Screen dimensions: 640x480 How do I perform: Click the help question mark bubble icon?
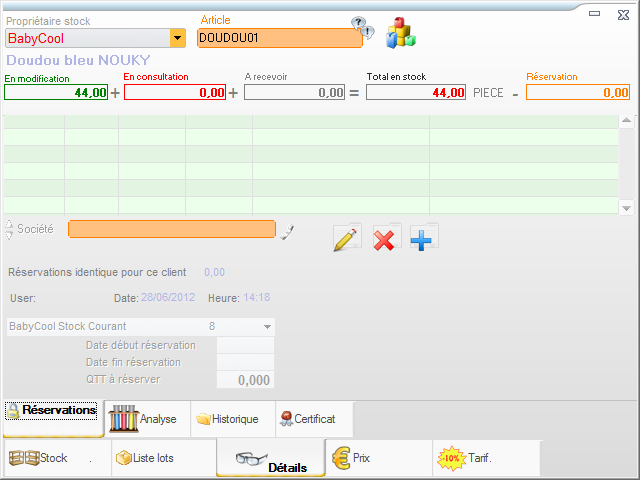click(361, 27)
